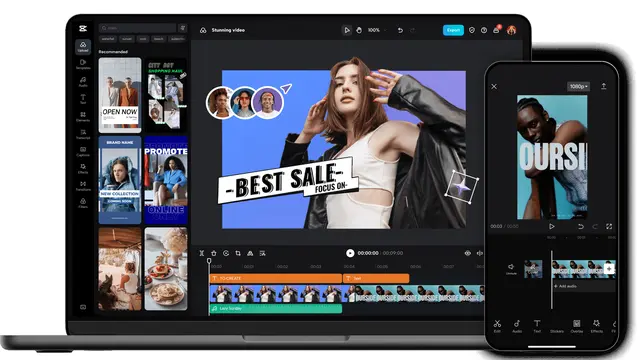This screenshot has height=360, width=640.
Task: Select the hand pan tool
Action: point(359,30)
